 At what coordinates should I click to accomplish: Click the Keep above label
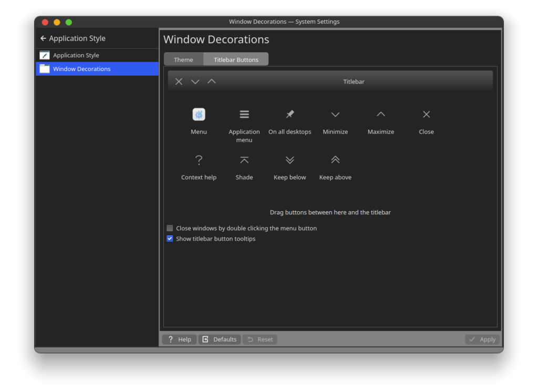(x=335, y=178)
